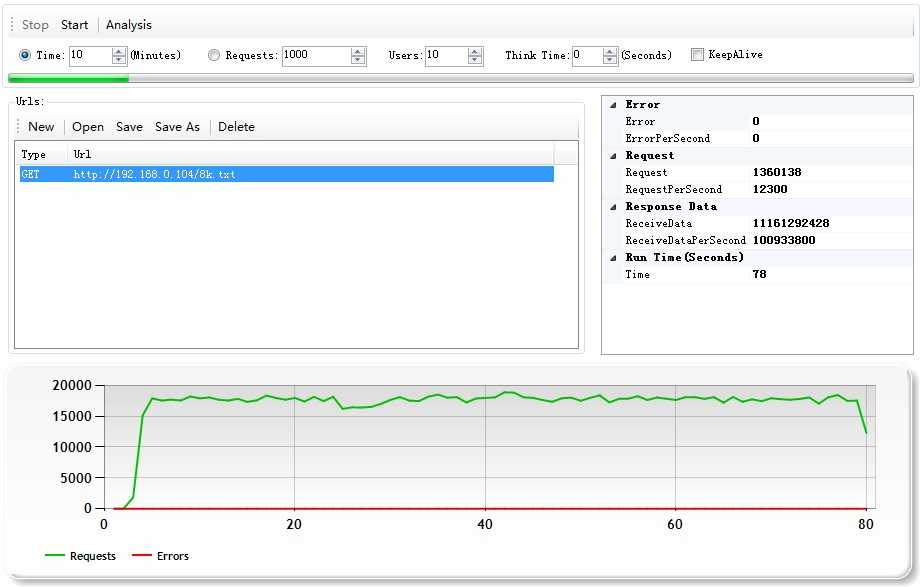Click the 80 x-axis label

tap(865, 524)
